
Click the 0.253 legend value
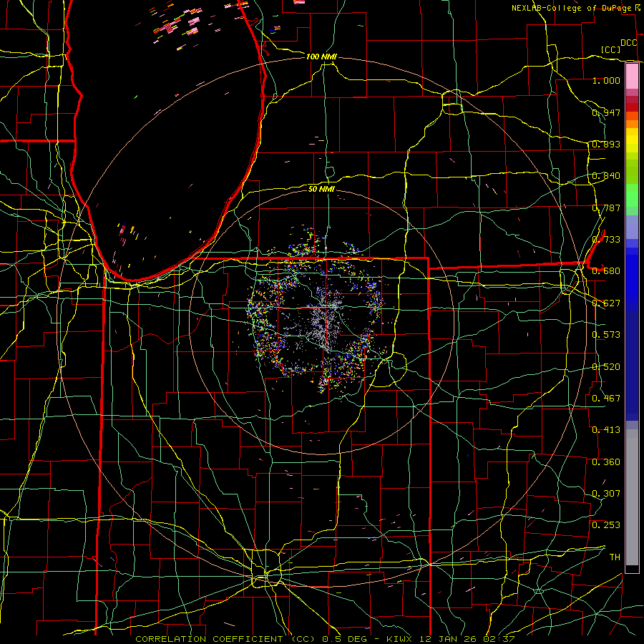pyautogui.click(x=606, y=525)
